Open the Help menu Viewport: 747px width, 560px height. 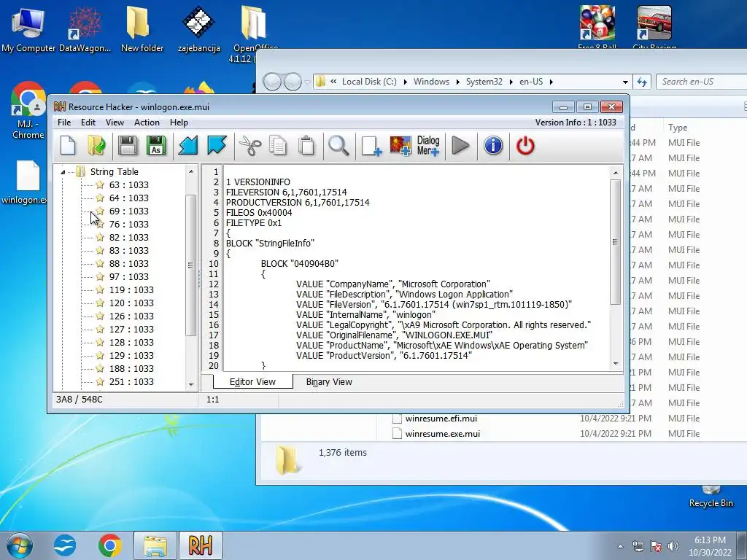[x=179, y=122]
